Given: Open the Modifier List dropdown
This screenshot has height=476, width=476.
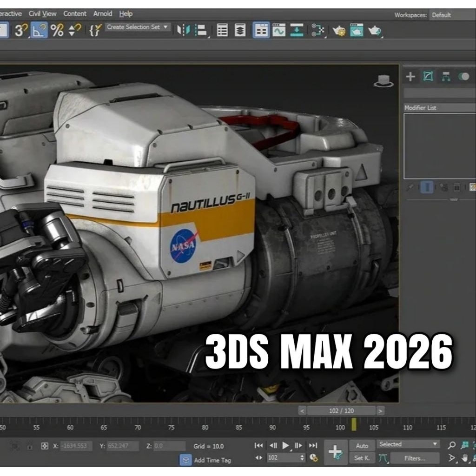Looking at the screenshot, I should click(439, 107).
